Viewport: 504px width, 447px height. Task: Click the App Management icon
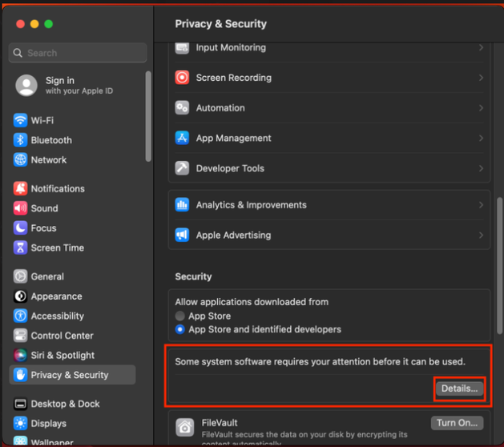(183, 138)
